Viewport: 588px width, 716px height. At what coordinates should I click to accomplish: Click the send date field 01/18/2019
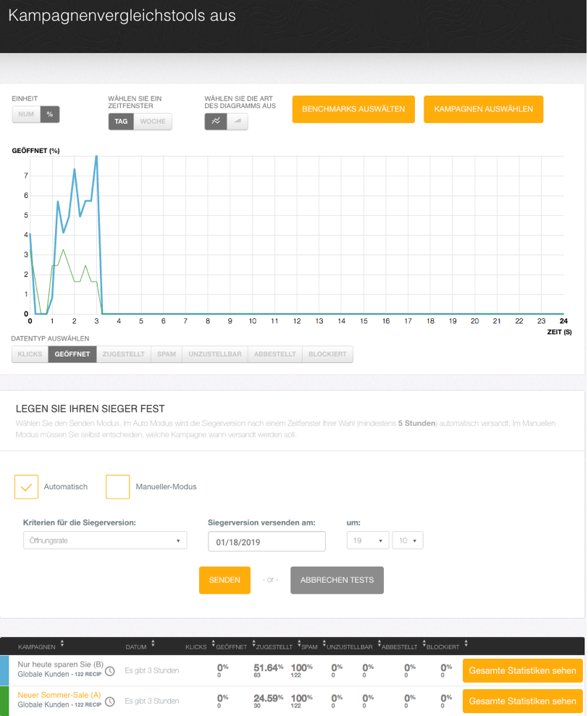click(x=267, y=541)
